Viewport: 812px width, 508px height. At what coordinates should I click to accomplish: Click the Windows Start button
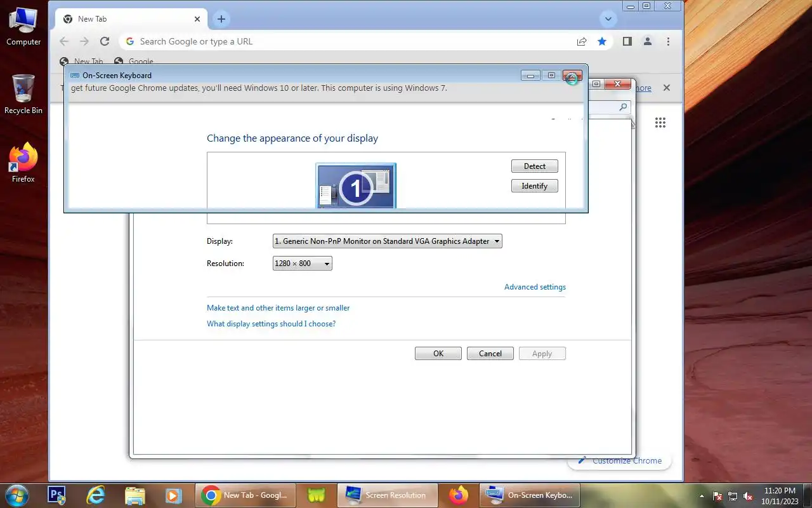(16, 495)
